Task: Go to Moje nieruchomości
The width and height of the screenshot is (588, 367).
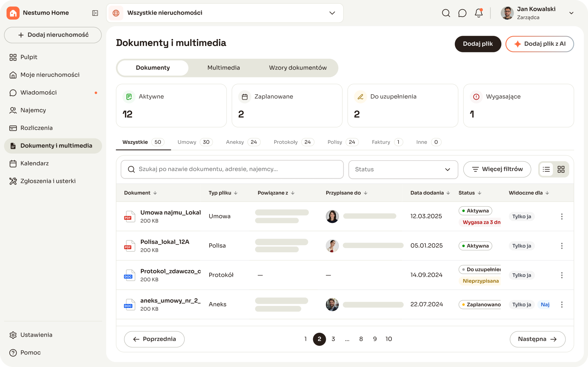Action: click(x=53, y=75)
